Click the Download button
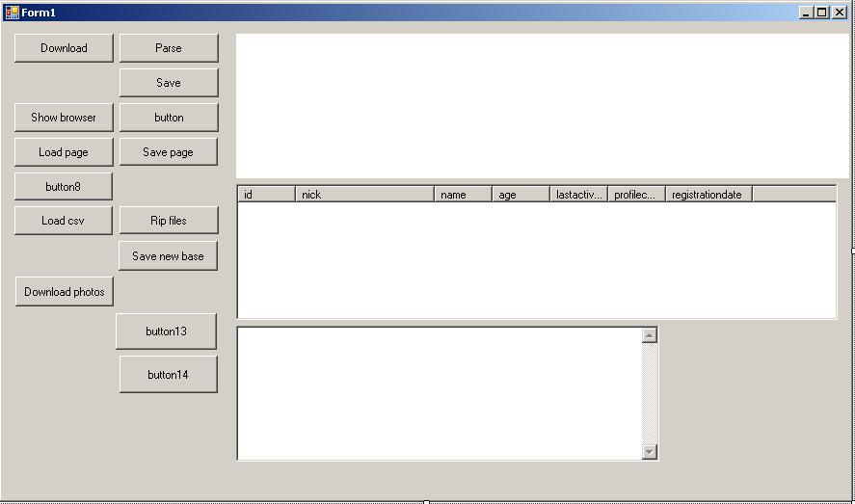 [x=64, y=48]
